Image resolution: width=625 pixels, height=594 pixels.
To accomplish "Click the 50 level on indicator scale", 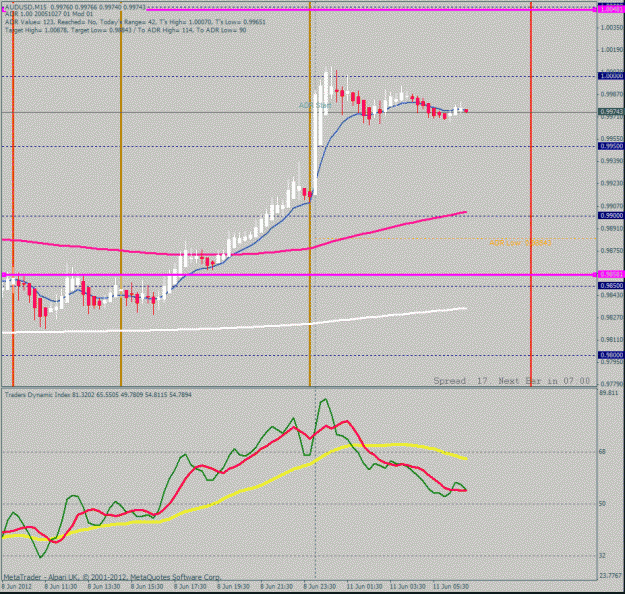I will [602, 504].
